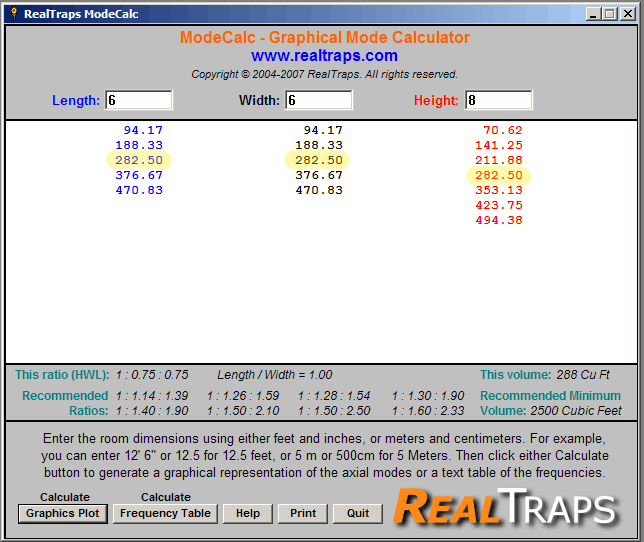Click the blue 94.17 value in the Length column
The width and height of the screenshot is (644, 542).
143,130
